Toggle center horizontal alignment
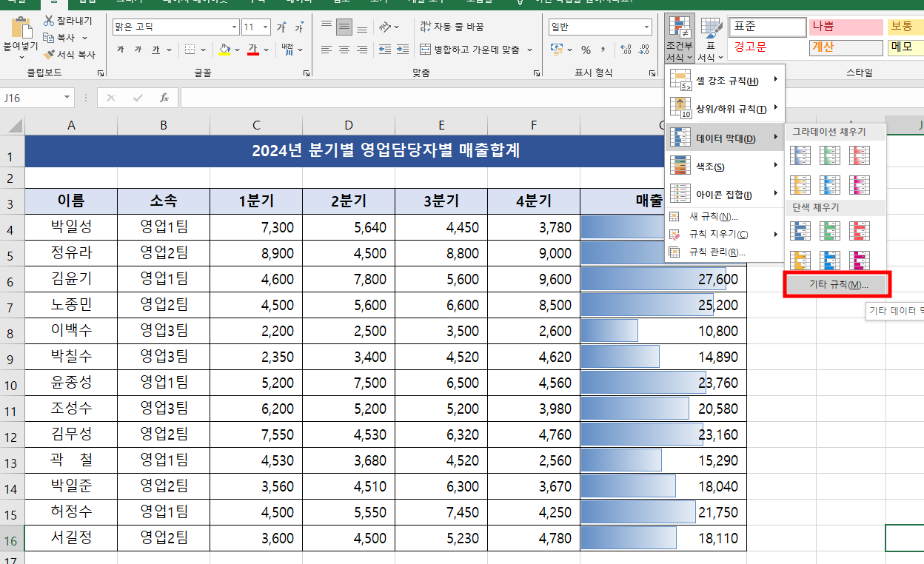The width and height of the screenshot is (924, 564). click(x=344, y=50)
